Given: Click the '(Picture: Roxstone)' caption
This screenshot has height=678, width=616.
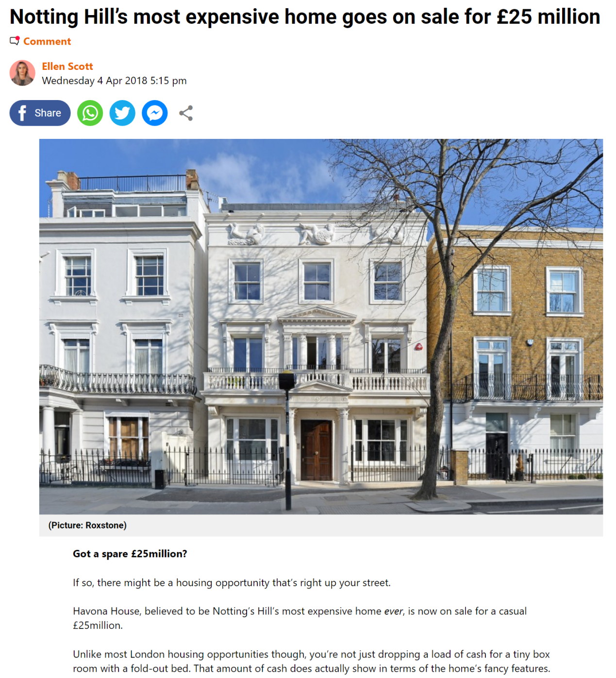Looking at the screenshot, I should 87,525.
